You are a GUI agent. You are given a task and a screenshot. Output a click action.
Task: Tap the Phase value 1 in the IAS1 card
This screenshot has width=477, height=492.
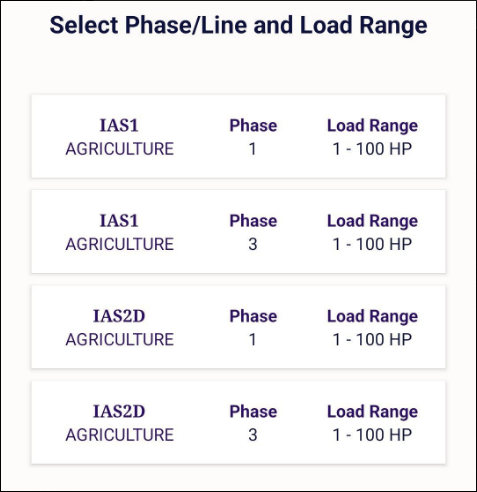click(x=253, y=149)
